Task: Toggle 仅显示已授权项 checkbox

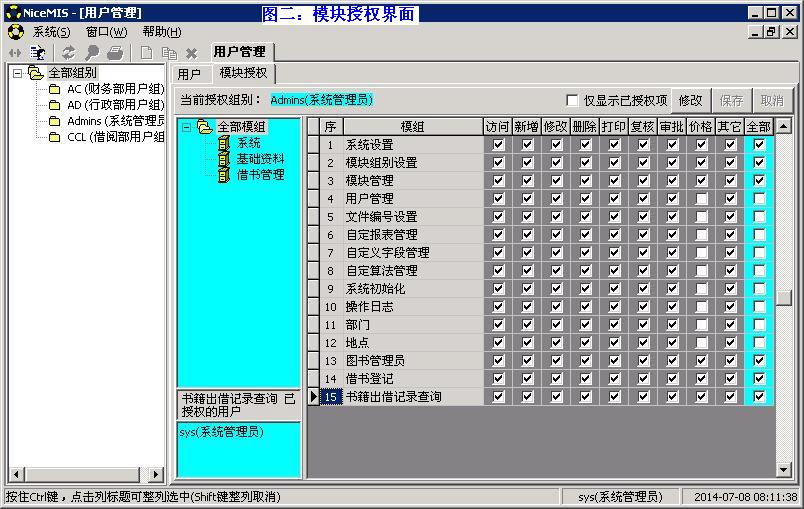Action: [x=572, y=100]
